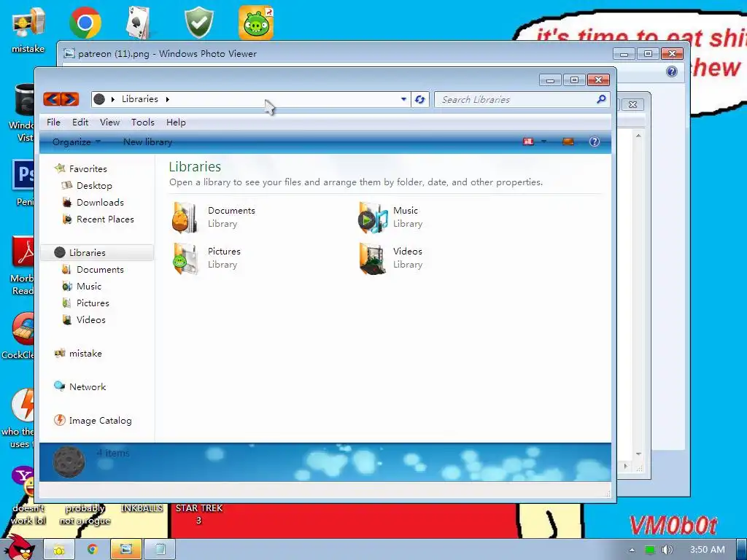Screen dimensions: 747x560
Task: Select Network in the navigation pane
Action: pos(80,386)
